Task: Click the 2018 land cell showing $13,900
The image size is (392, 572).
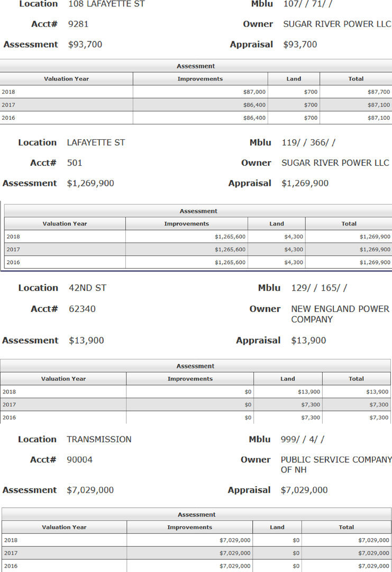Action: tap(308, 392)
